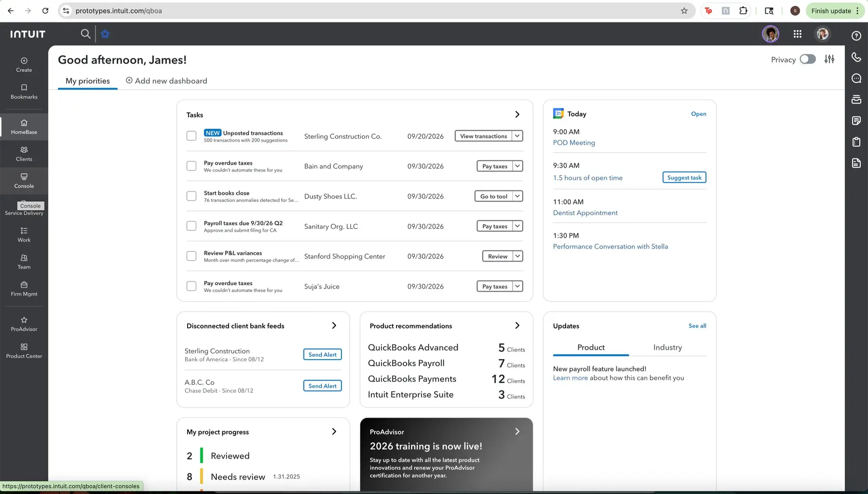Expand dropdown next to Go to tool
The image size is (868, 494).
pos(517,196)
